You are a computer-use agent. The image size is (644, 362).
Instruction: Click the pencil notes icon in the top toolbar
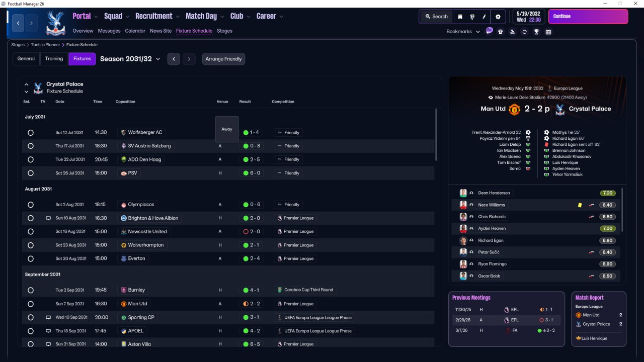pyautogui.click(x=485, y=17)
